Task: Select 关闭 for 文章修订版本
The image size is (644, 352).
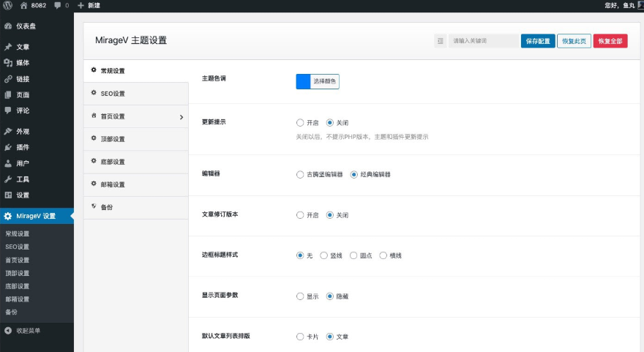Action: point(329,215)
